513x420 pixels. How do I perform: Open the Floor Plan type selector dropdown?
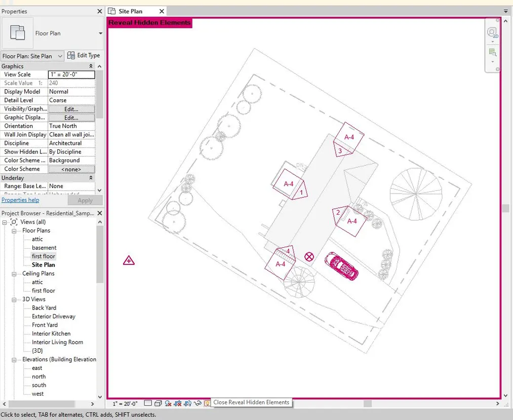100,33
